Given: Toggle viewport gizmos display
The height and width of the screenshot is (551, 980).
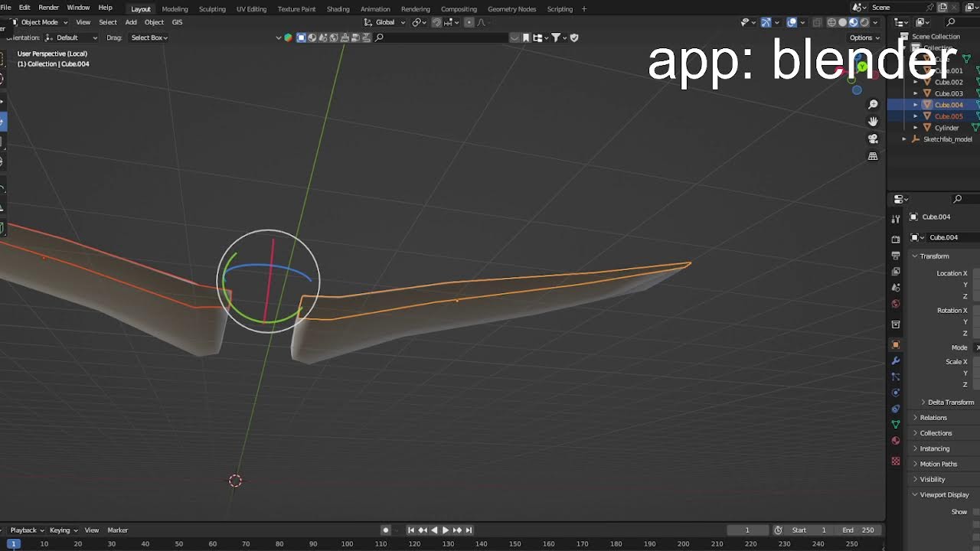Looking at the screenshot, I should coord(766,22).
